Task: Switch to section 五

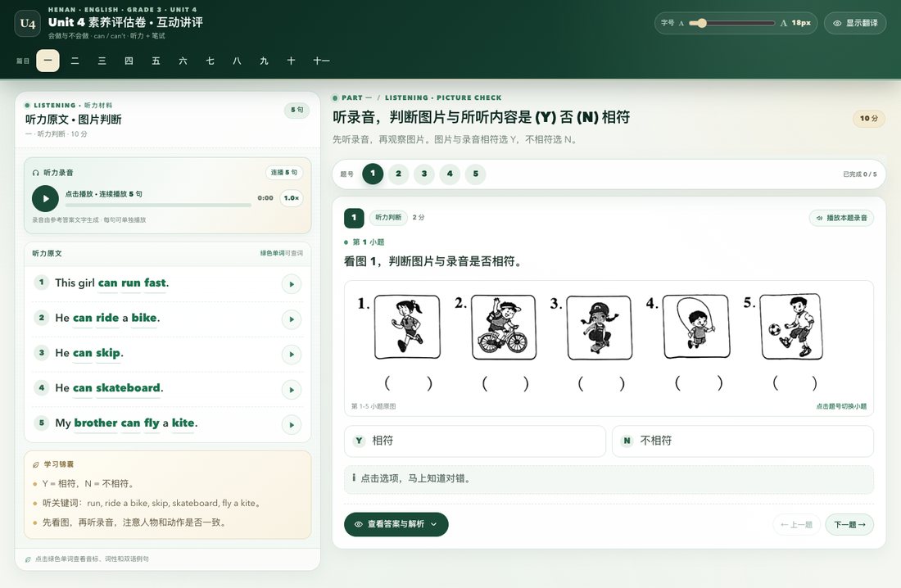Action: coord(156,61)
